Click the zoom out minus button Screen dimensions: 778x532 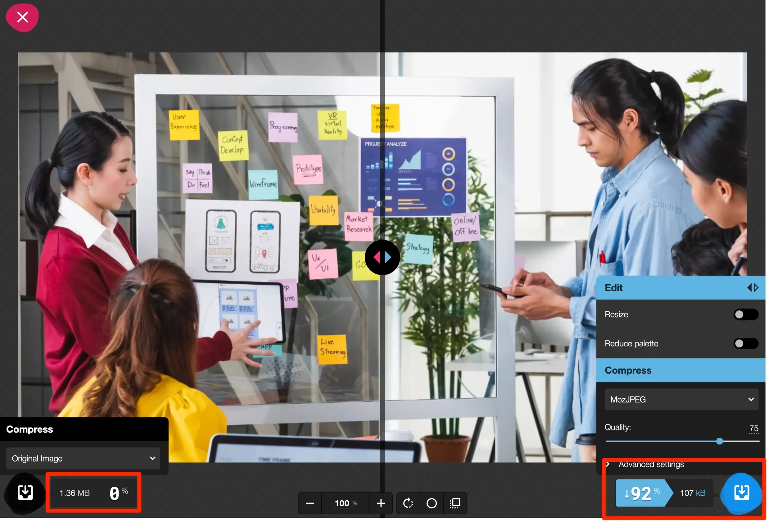pos(310,503)
